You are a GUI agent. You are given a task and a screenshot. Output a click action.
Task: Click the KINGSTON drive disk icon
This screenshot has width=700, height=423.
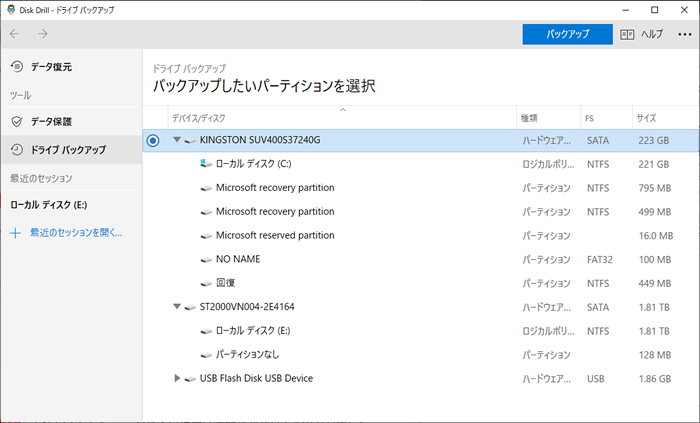pyautogui.click(x=190, y=141)
